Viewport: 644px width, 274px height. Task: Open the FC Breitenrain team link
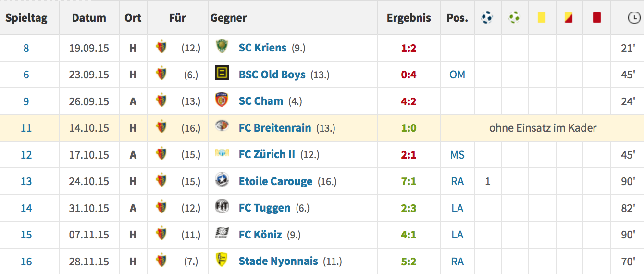click(x=275, y=128)
